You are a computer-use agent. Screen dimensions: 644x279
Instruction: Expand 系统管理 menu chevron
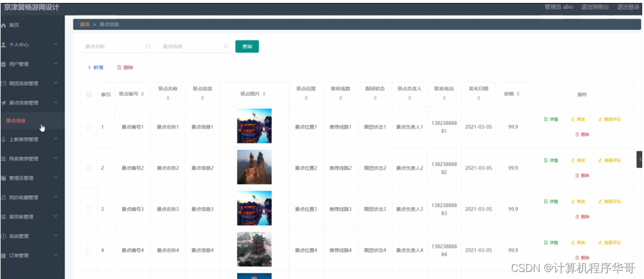[56, 236]
